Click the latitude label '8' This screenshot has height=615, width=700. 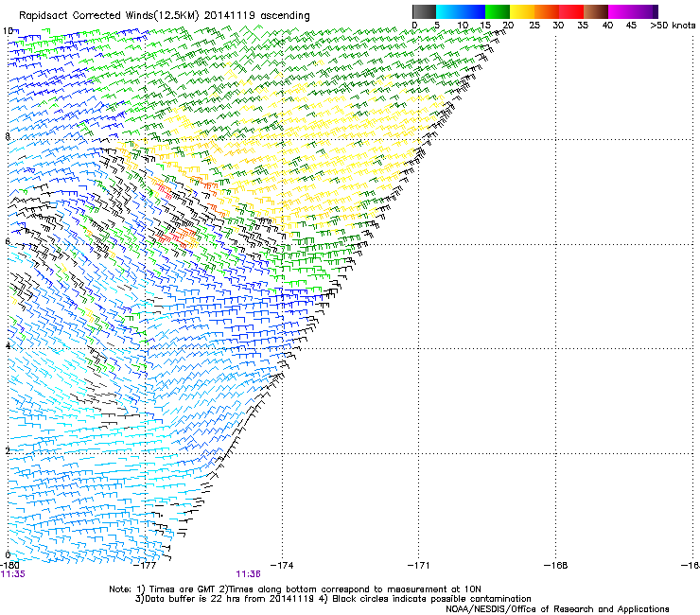[8, 136]
